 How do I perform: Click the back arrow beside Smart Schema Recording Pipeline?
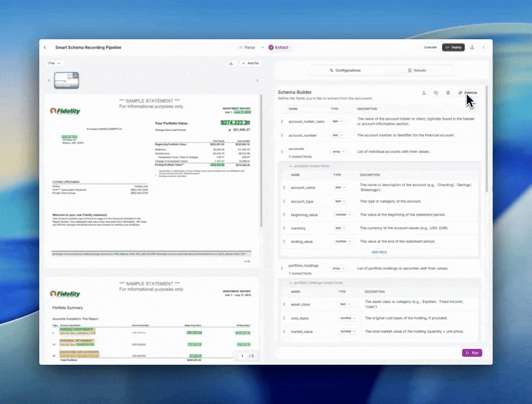[44, 47]
